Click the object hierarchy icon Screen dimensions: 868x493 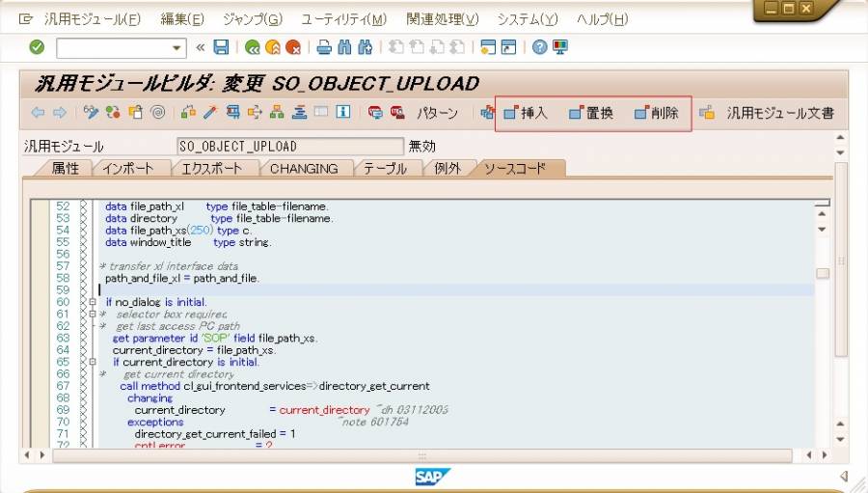point(277,113)
